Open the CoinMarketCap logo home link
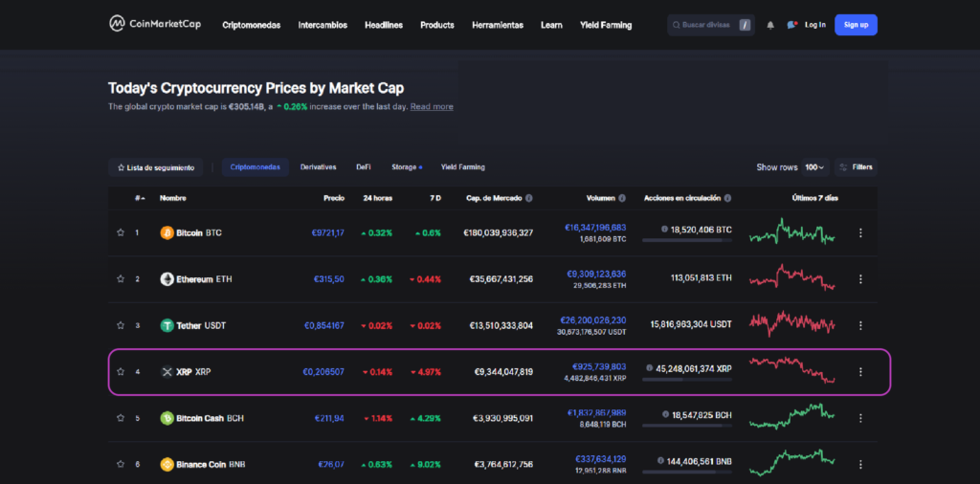This screenshot has height=484, width=980. tap(154, 24)
